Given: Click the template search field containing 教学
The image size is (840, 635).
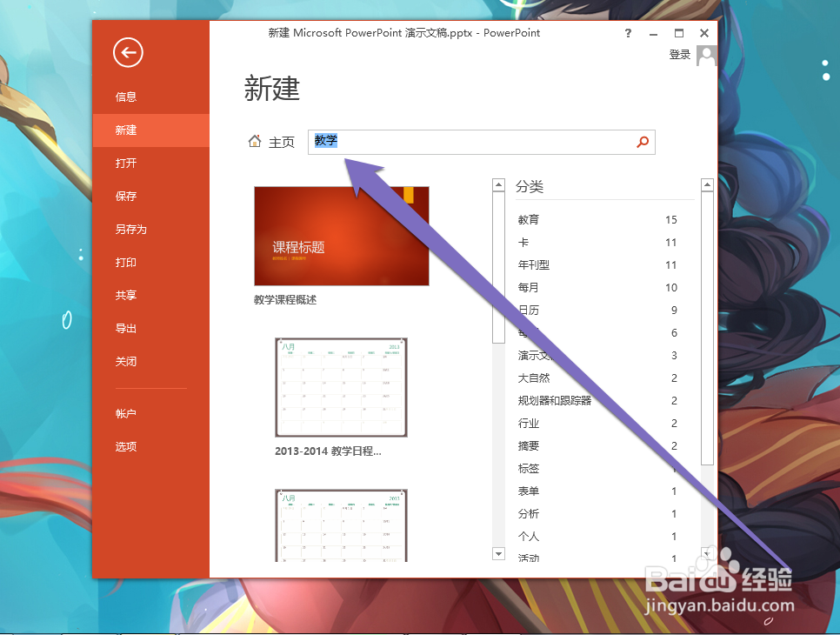Looking at the screenshot, I should (481, 142).
